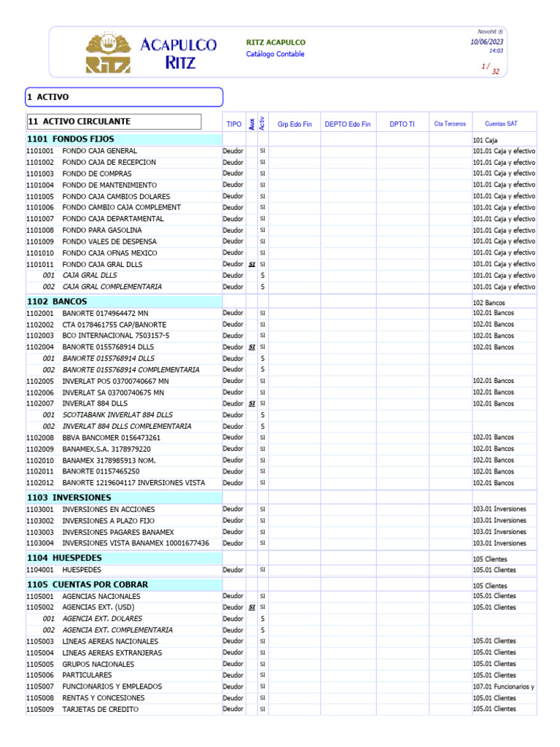The width and height of the screenshot is (560, 747).
Task: Select the '1101 FONDOS FIJOS' group row
Action: coord(124,139)
